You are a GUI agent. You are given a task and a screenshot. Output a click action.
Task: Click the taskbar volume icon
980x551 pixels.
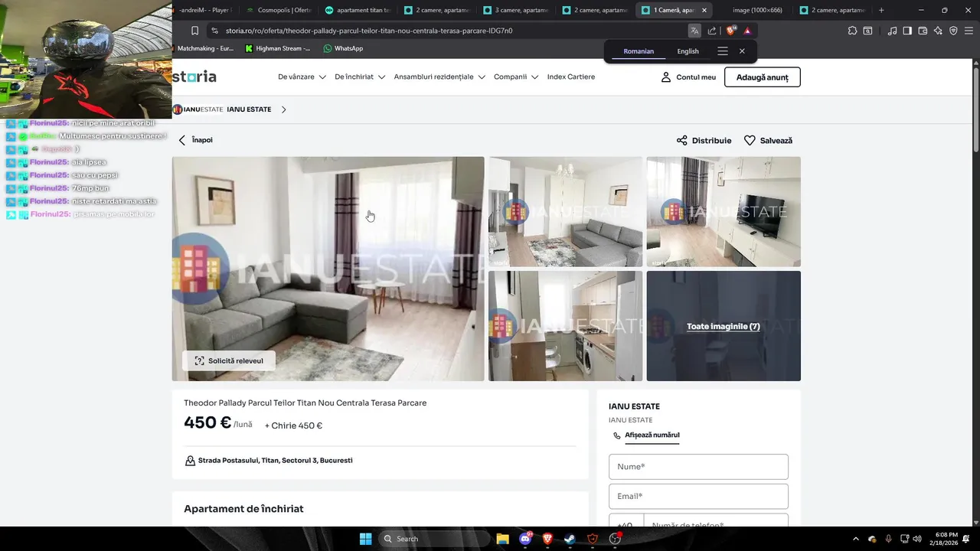(917, 539)
